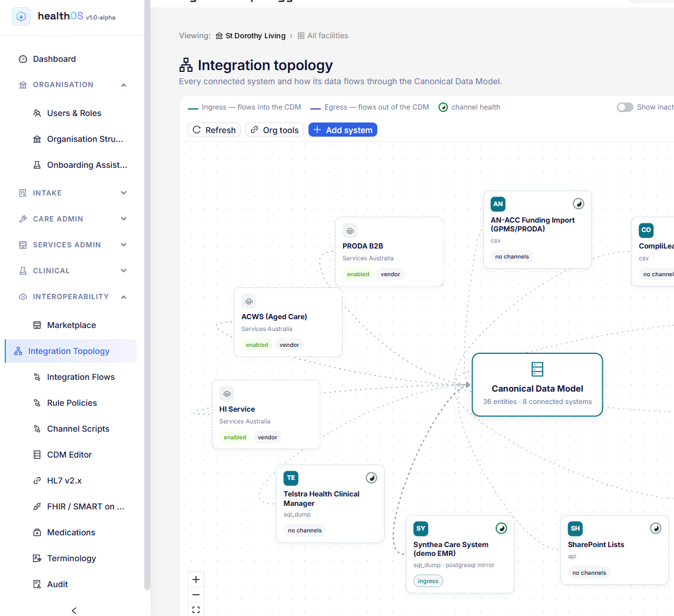Viewport: 674px width, 616px height.
Task: Open Marketplace in sidebar
Action: pyautogui.click(x=71, y=325)
